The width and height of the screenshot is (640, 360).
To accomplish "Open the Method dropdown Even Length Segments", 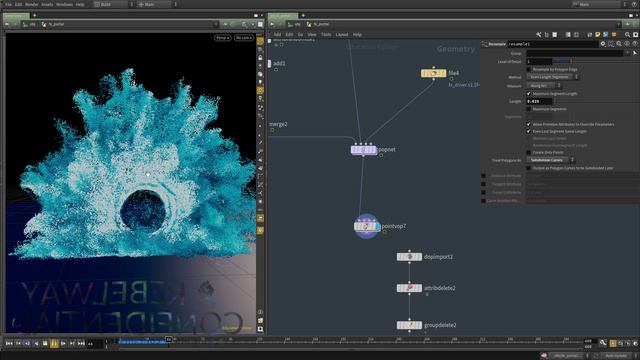I will (x=552, y=77).
